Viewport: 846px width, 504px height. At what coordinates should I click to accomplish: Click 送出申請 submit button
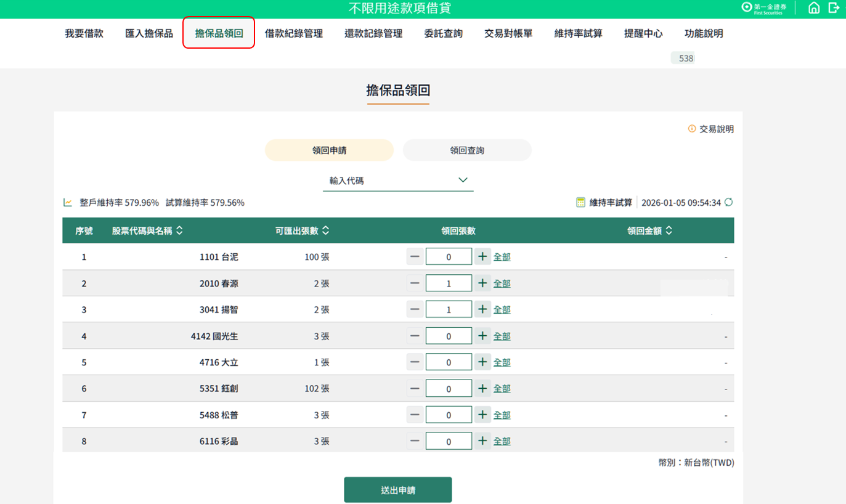(x=397, y=490)
